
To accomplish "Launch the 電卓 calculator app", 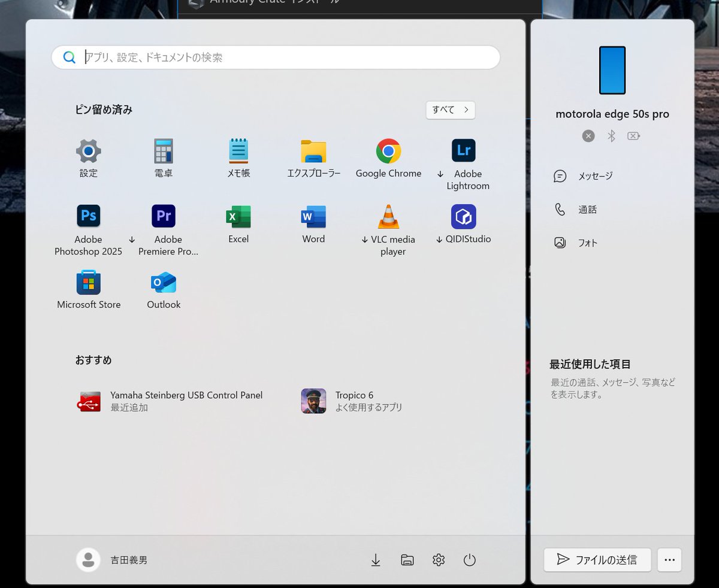I will pos(164,158).
